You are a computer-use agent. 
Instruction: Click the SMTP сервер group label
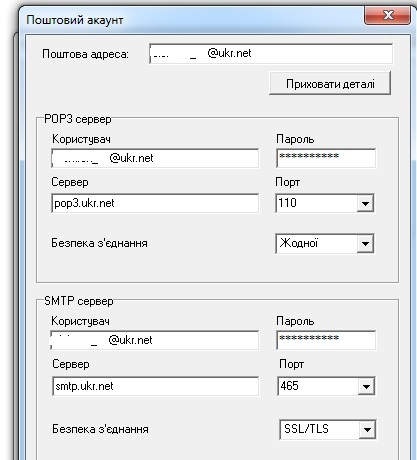click(79, 301)
